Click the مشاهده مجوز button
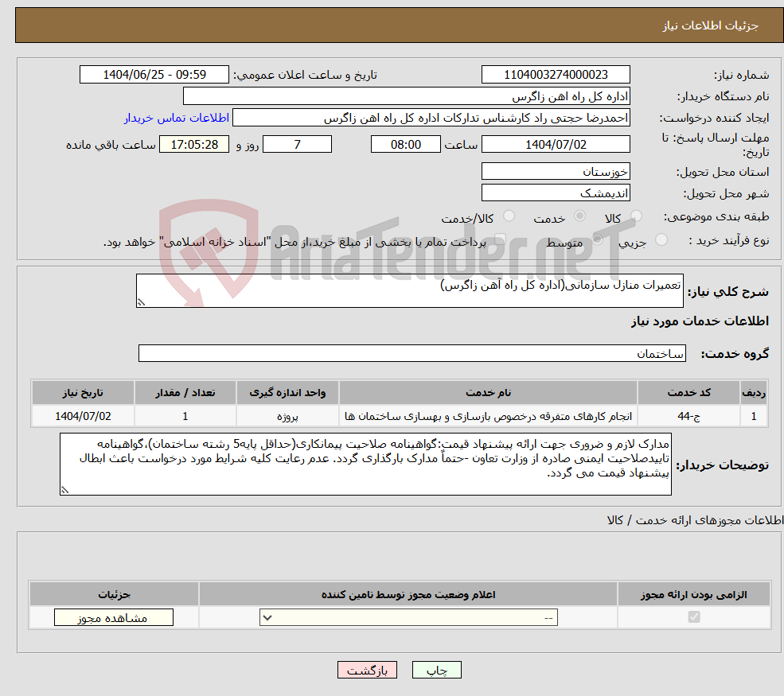Screen dimensions: 784x696 point(112,616)
